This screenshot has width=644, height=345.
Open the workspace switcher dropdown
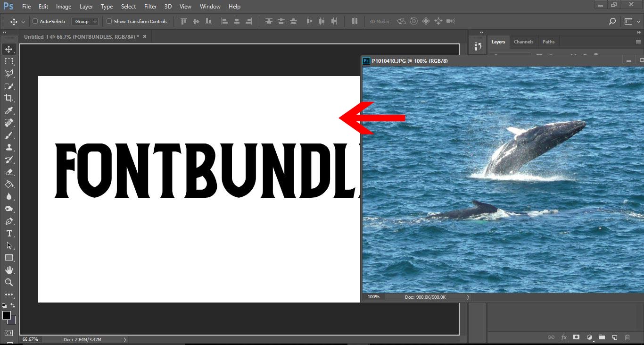coord(631,21)
